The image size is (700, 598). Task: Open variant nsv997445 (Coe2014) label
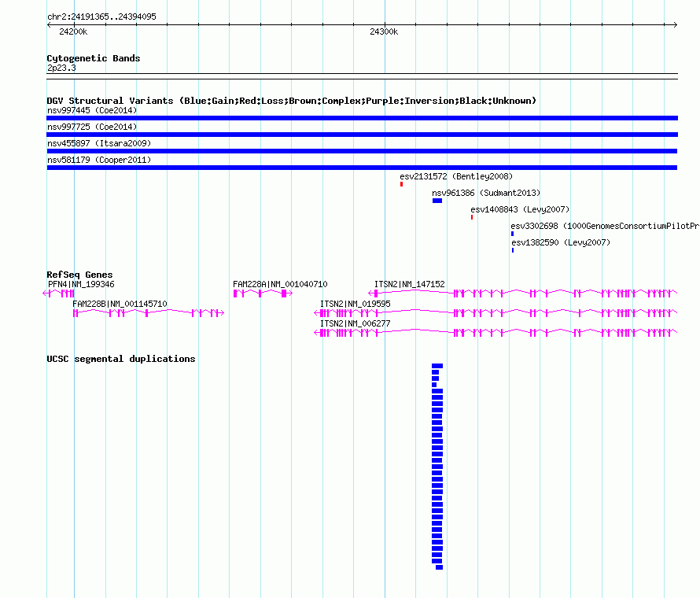92,110
